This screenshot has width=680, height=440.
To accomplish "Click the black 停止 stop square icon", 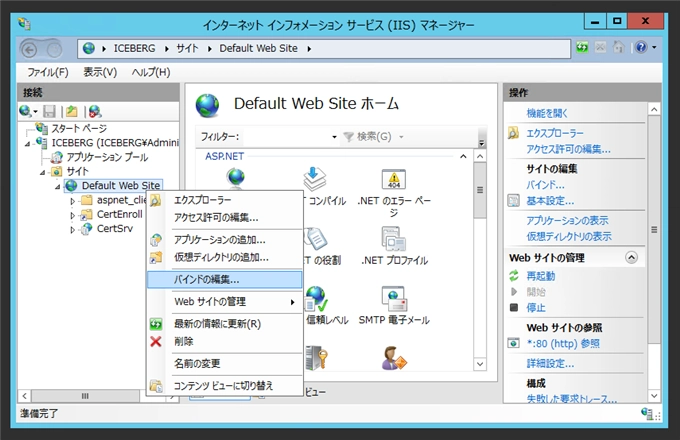I will point(514,307).
